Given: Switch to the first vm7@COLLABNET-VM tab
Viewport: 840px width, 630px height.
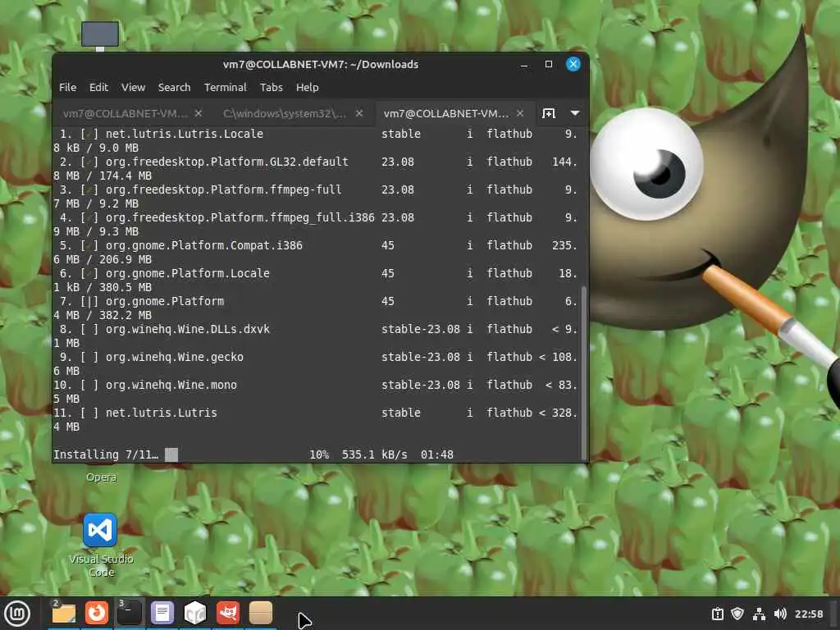Looking at the screenshot, I should [126, 113].
